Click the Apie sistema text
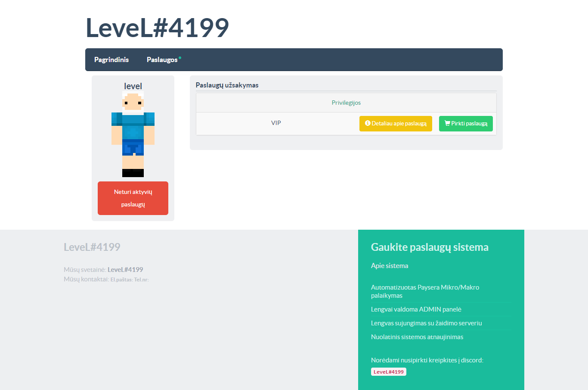Viewport: 588px width, 390px height. tap(390, 265)
